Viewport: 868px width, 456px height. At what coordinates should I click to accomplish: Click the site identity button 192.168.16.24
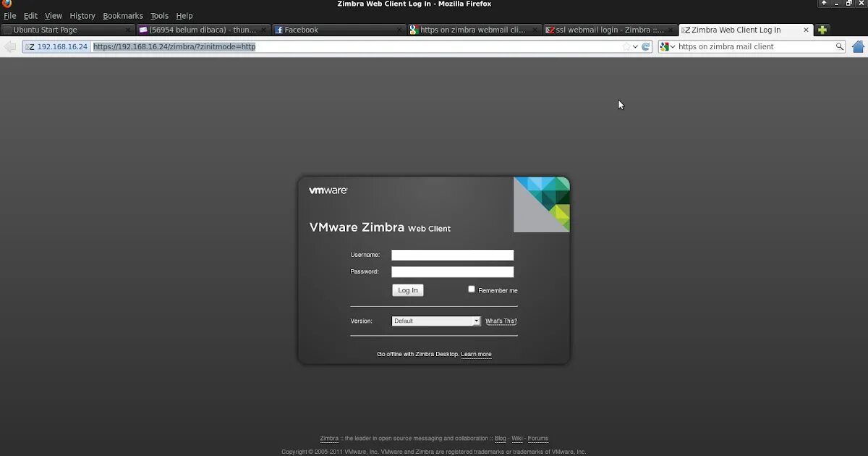coord(57,46)
